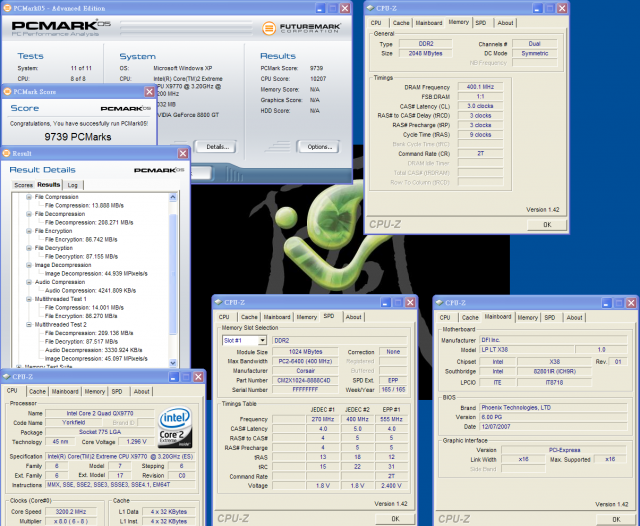Select the Audio Compression 4241.809 KB/s row
The width and height of the screenshot is (640, 526).
[90, 291]
